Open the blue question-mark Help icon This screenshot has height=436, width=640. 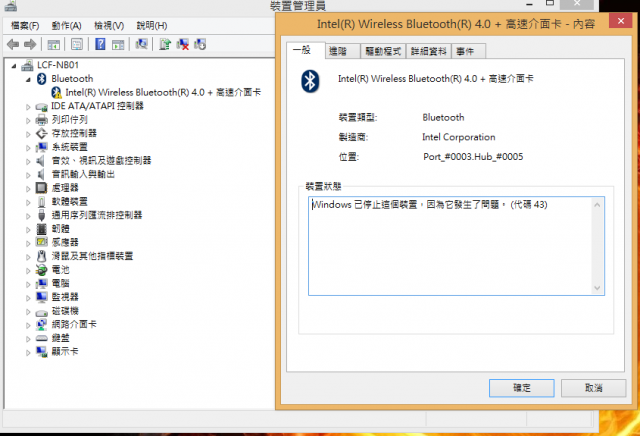click(100, 44)
